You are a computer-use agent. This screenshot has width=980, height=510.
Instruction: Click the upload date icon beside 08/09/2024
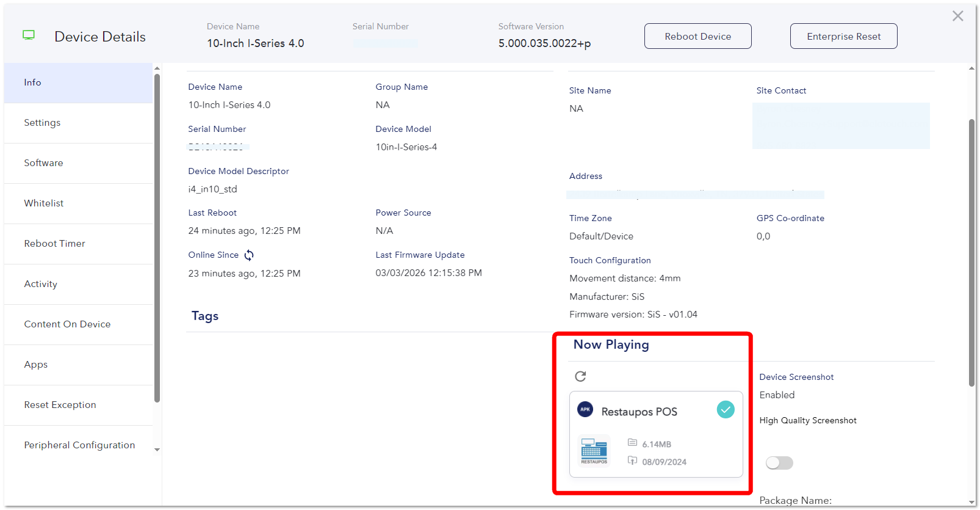click(633, 461)
